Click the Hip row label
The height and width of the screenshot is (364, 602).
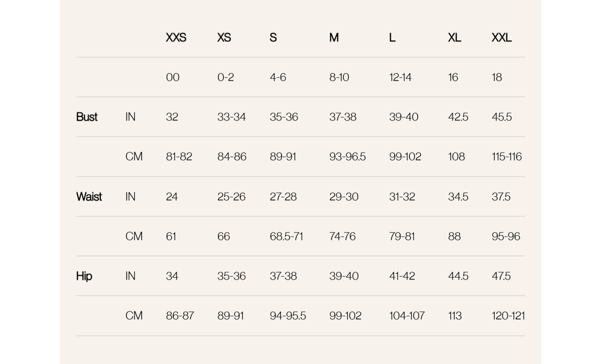coord(84,276)
